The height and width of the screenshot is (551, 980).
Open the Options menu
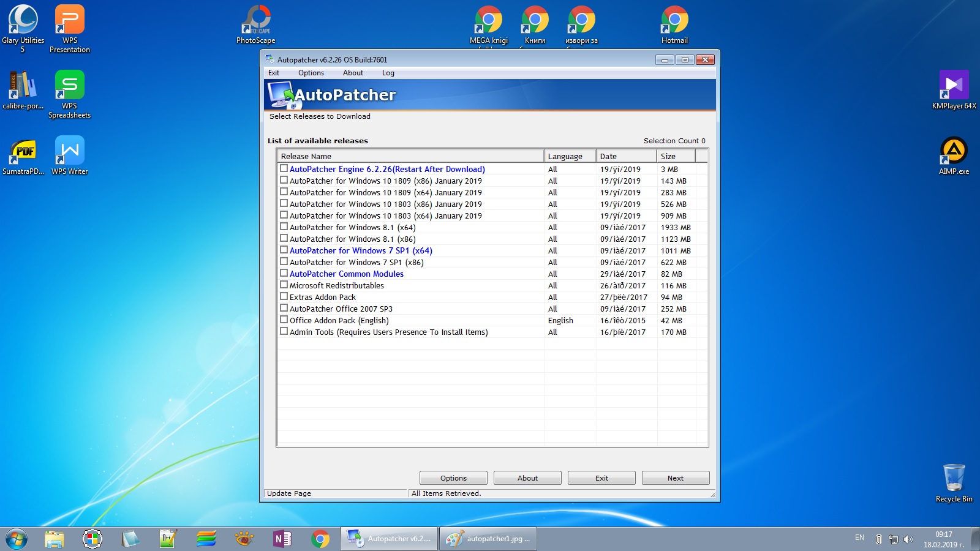tap(311, 73)
